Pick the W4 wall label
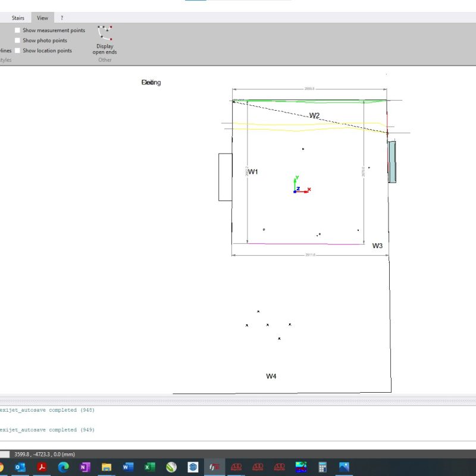Image resolution: width=476 pixels, height=476 pixels. point(271,376)
